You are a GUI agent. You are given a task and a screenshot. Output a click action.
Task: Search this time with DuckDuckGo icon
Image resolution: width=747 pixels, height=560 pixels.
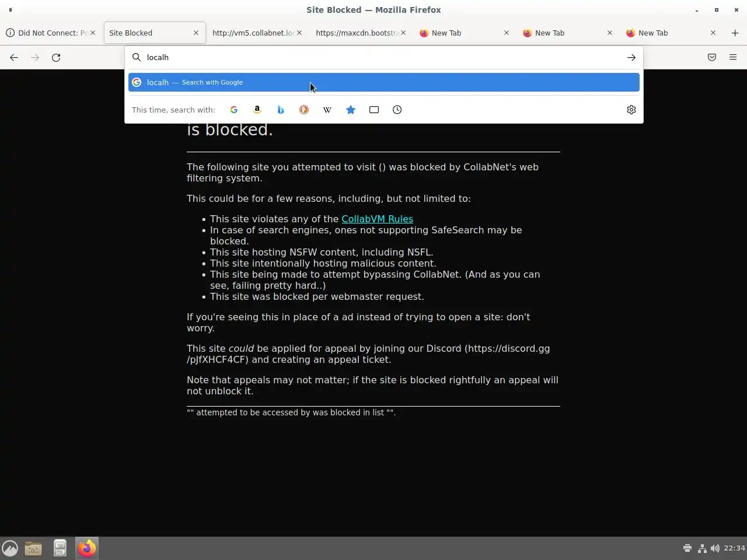pos(304,110)
